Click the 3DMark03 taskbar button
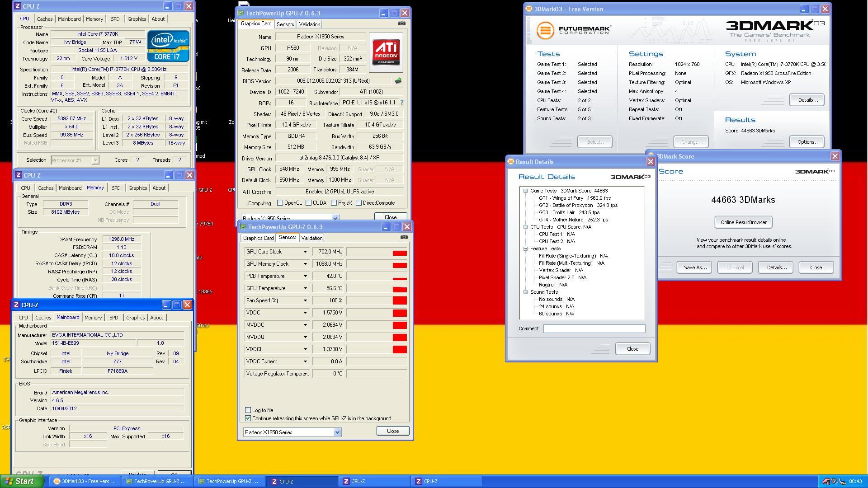 (85, 481)
